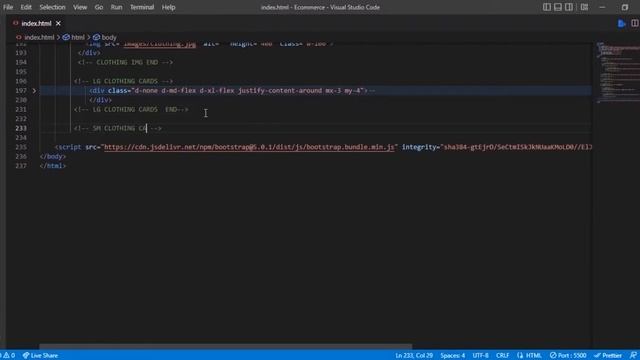Open Customize Layout icon
Viewport: 640px width, 360px height.
pos(584,7)
